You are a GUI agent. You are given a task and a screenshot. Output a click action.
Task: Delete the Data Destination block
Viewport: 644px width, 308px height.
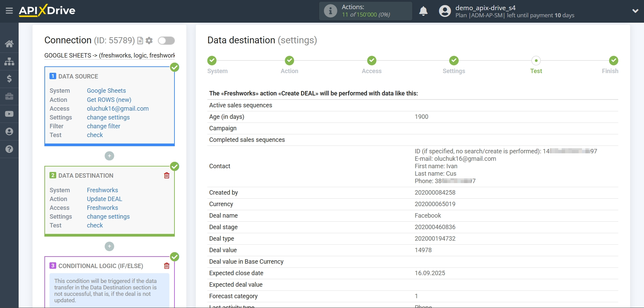point(167,175)
